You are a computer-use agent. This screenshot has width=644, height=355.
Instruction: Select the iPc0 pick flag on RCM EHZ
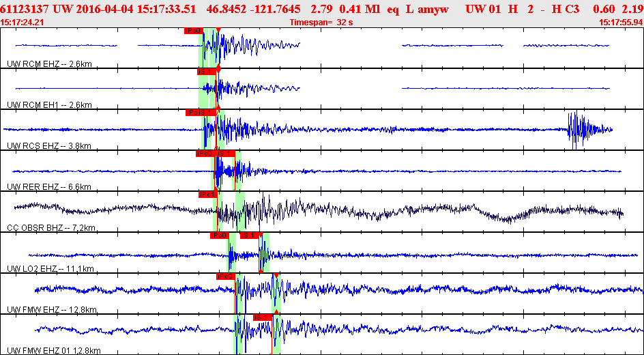coord(194,30)
